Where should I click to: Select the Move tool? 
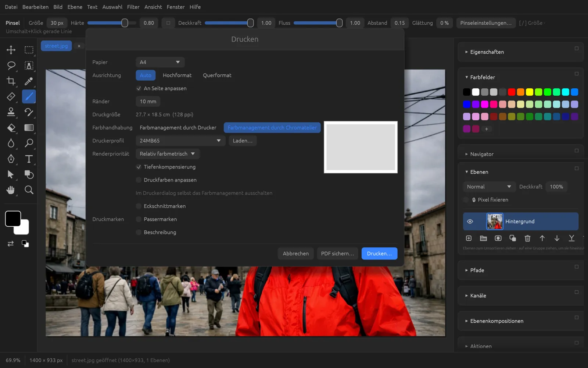click(11, 50)
